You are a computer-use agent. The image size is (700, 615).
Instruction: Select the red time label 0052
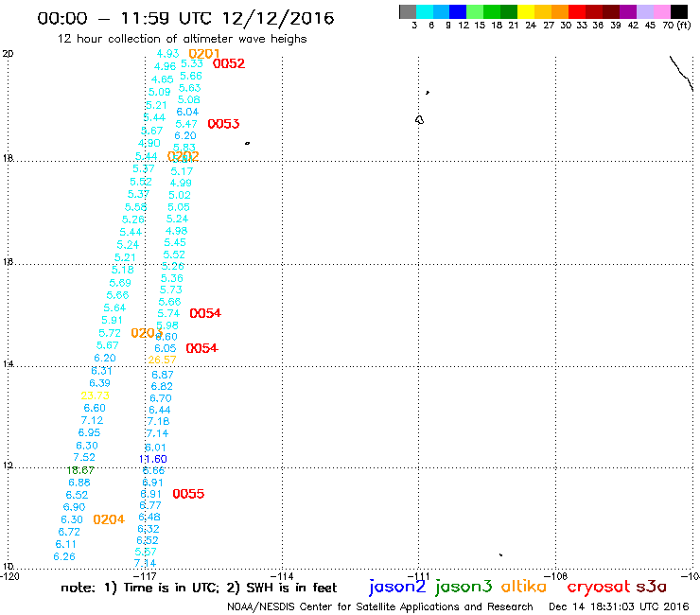[x=229, y=63]
